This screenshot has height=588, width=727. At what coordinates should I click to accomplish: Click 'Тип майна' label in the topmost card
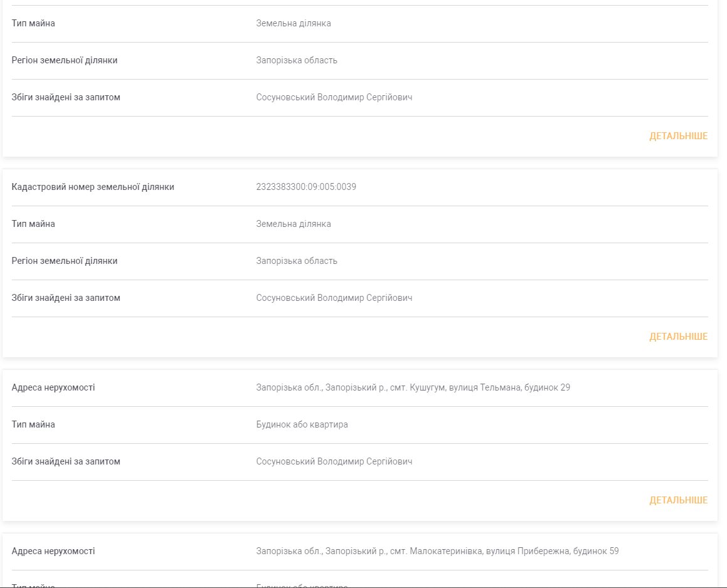click(x=33, y=23)
